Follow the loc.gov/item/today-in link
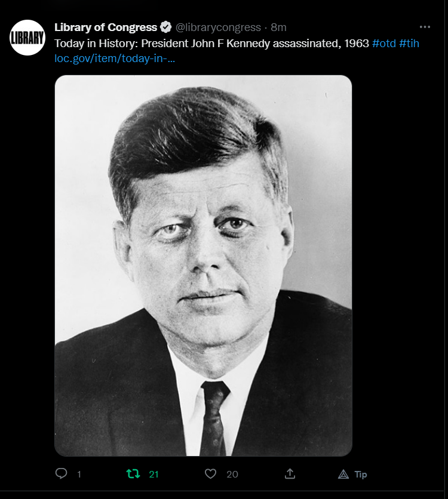This screenshot has width=448, height=499. pyautogui.click(x=115, y=58)
